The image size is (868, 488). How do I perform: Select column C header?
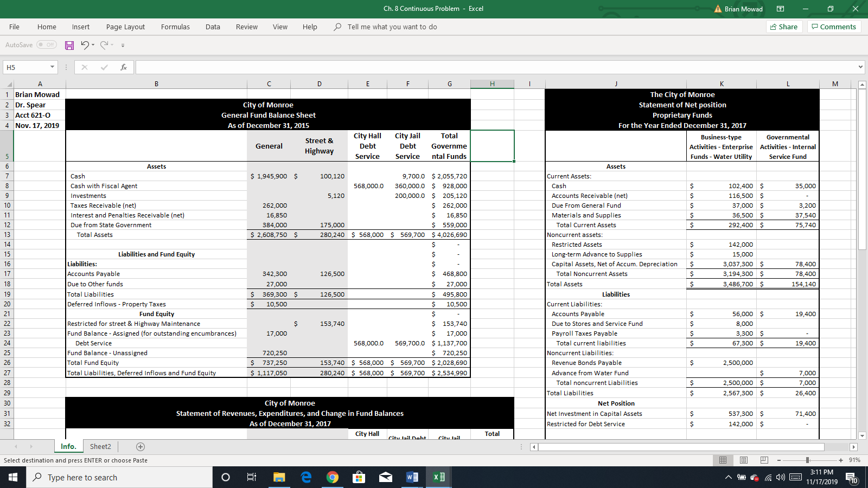pyautogui.click(x=269, y=84)
